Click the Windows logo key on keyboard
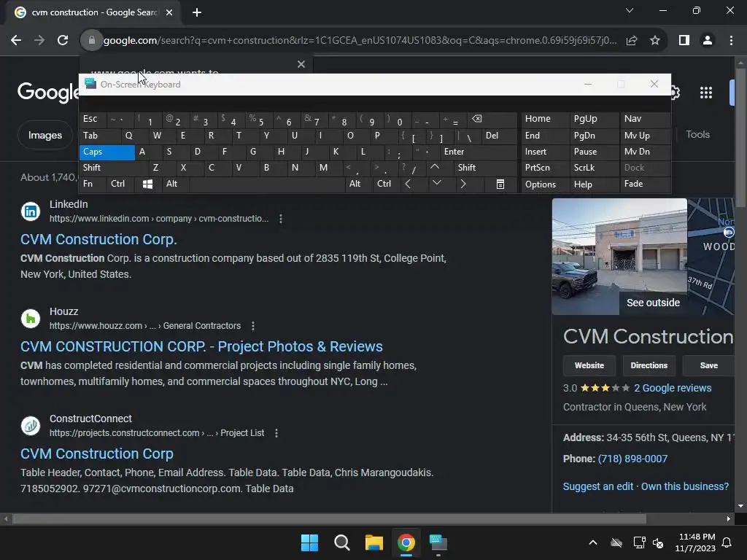This screenshot has height=560, width=747. click(x=147, y=184)
